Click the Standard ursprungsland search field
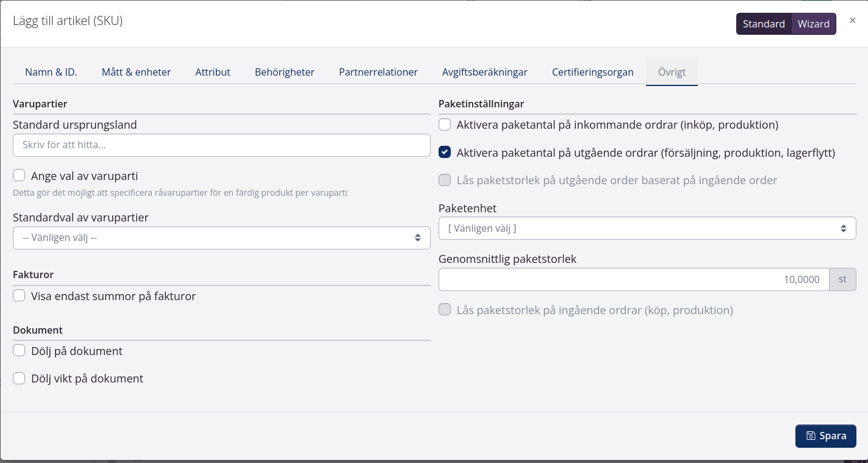Image resolution: width=868 pixels, height=463 pixels. pyautogui.click(x=221, y=145)
